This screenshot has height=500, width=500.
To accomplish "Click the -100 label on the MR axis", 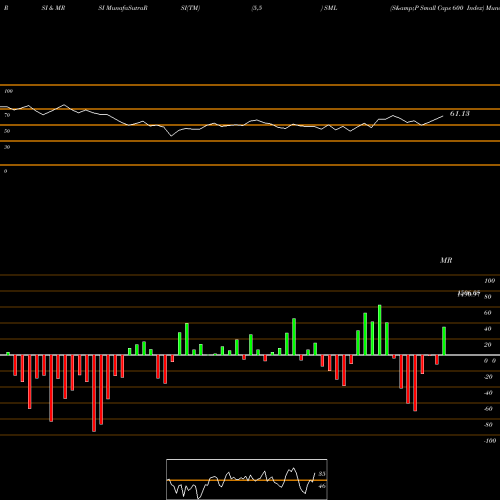I will click(490, 441).
